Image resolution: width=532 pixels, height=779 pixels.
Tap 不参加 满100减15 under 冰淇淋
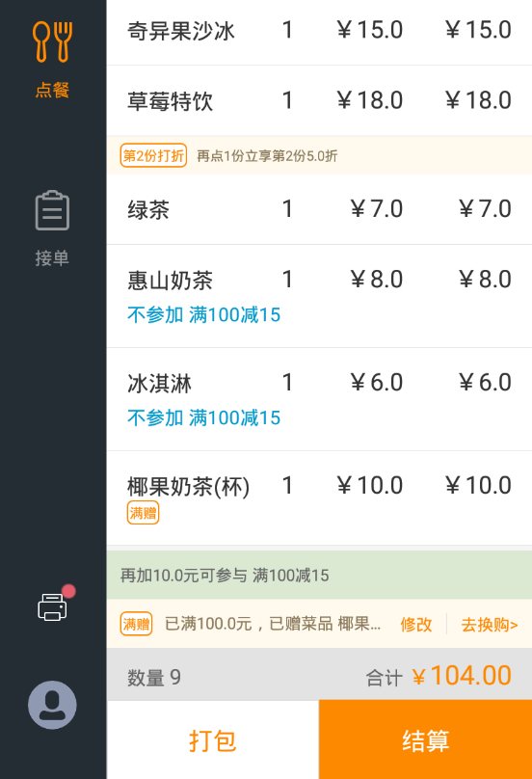(x=203, y=417)
